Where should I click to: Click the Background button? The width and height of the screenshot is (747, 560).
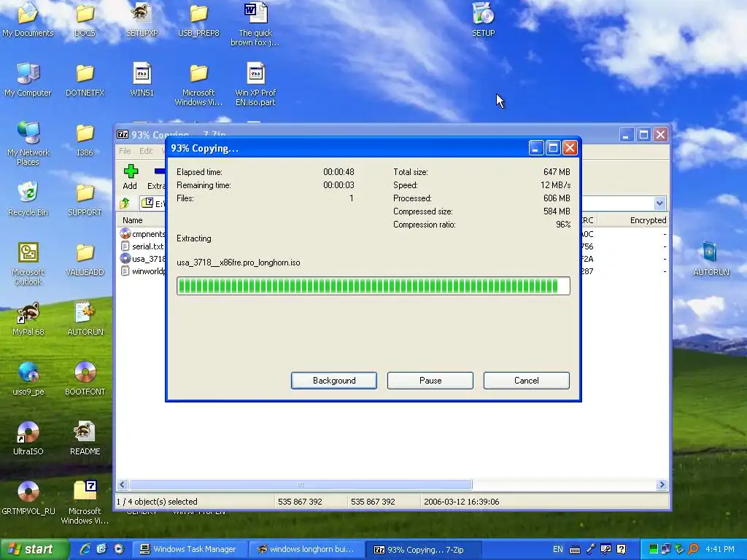click(x=334, y=381)
